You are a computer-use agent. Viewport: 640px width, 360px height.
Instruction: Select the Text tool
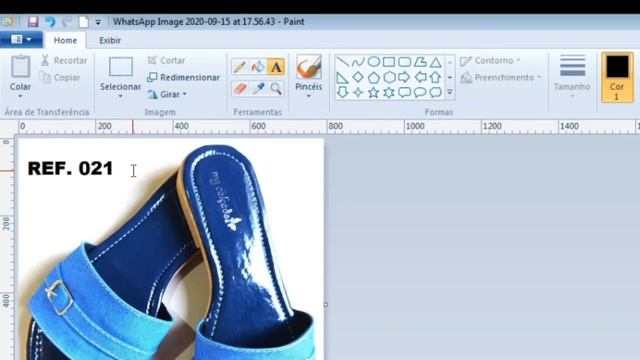[x=276, y=67]
